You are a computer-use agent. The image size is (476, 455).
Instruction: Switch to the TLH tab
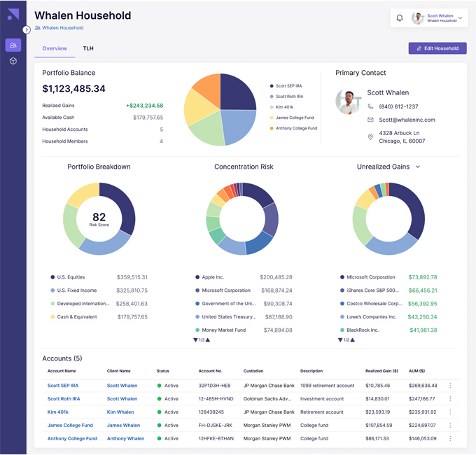(88, 48)
